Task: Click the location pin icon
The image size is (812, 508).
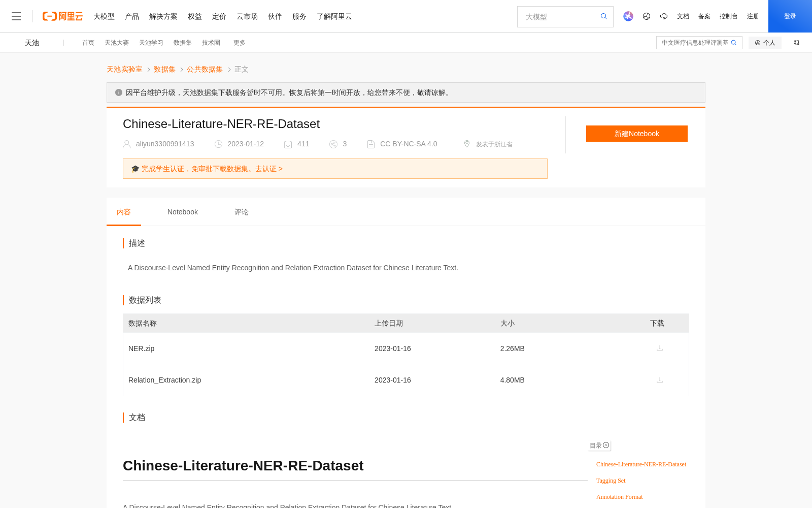Action: pyautogui.click(x=467, y=144)
